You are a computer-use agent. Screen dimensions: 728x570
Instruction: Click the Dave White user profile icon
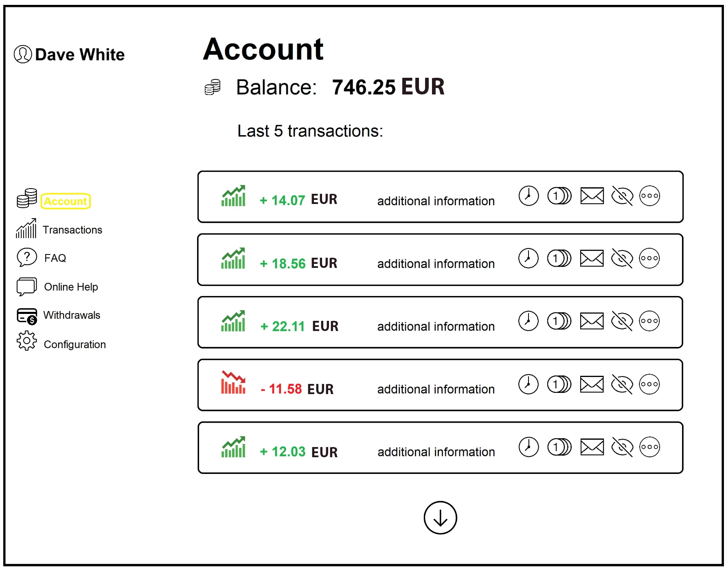coord(23,54)
